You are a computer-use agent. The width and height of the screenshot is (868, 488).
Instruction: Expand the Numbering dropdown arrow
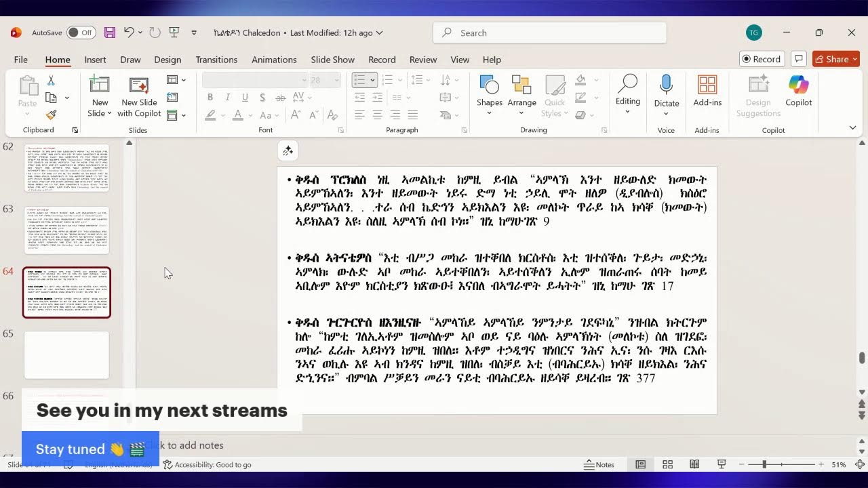[400, 80]
